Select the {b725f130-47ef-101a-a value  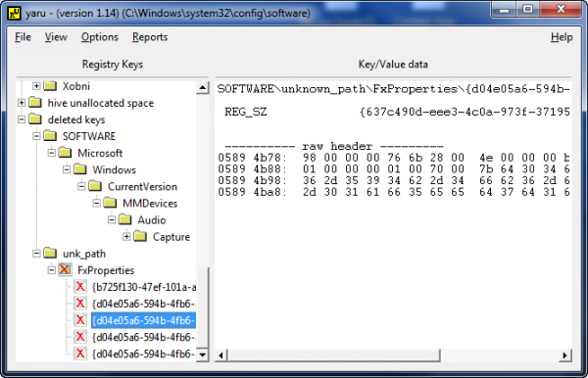click(144, 287)
